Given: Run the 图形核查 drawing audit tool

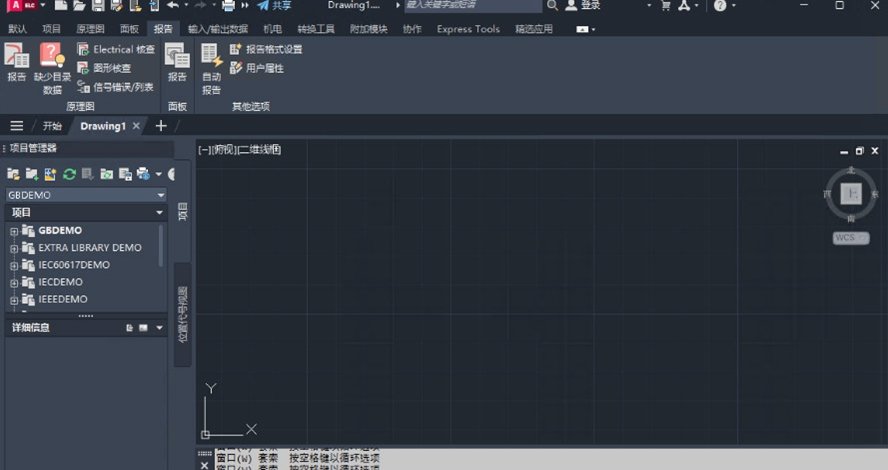Looking at the screenshot, I should [104, 68].
